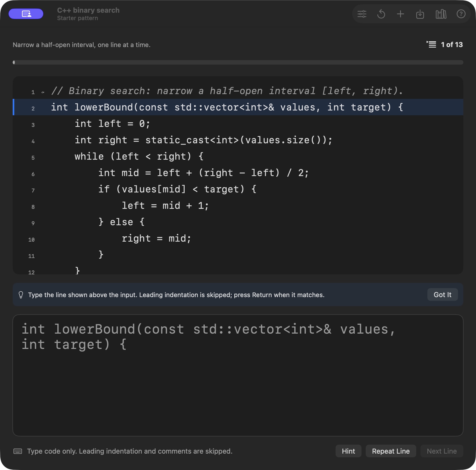Click line 'right = mid;'

click(x=156, y=238)
